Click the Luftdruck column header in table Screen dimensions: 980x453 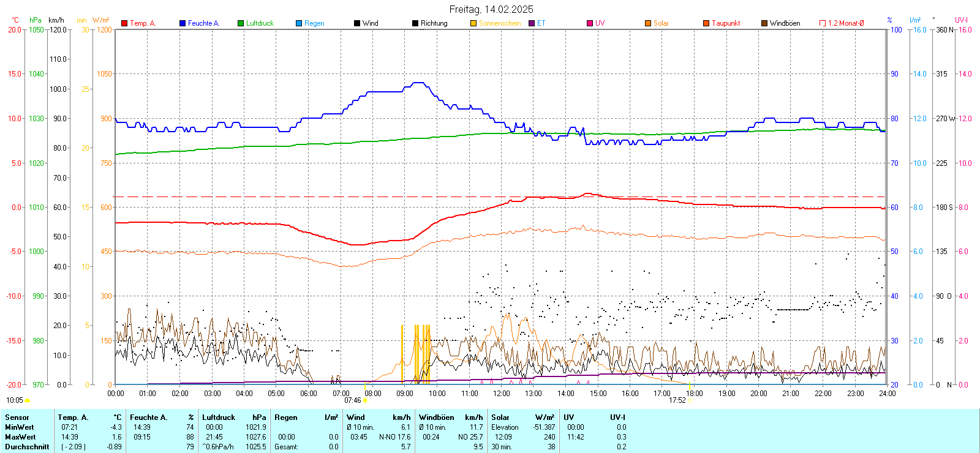(219, 417)
